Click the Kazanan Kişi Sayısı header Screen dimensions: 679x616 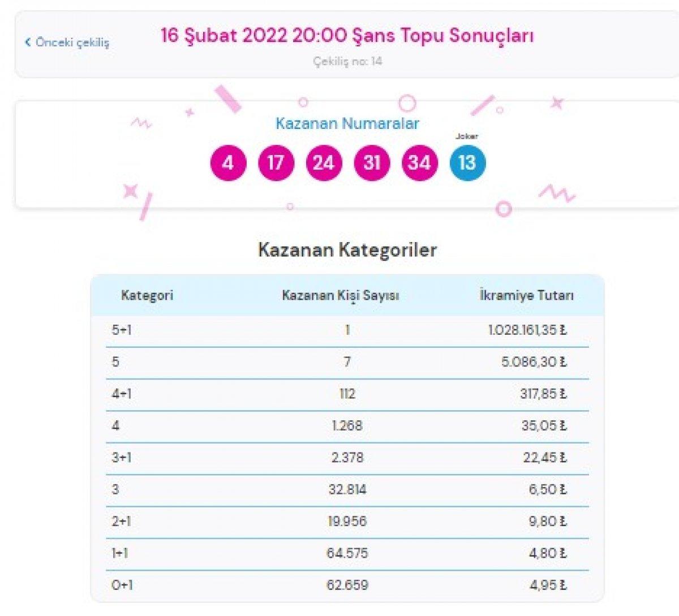(342, 294)
